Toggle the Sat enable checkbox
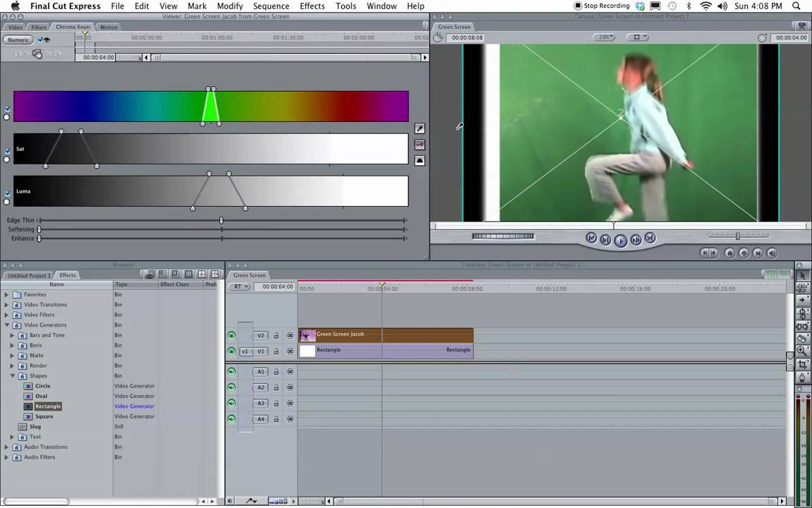812x508 pixels. pyautogui.click(x=7, y=152)
